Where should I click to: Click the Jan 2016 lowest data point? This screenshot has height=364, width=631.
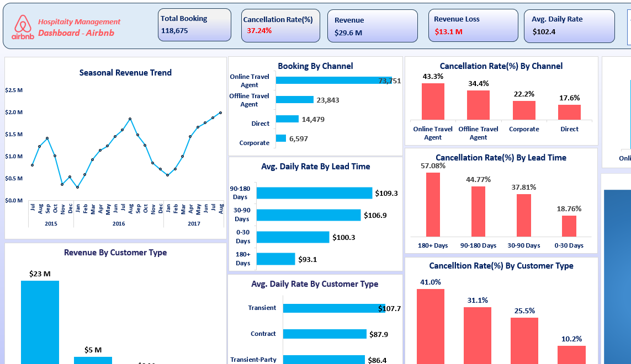pos(77,187)
